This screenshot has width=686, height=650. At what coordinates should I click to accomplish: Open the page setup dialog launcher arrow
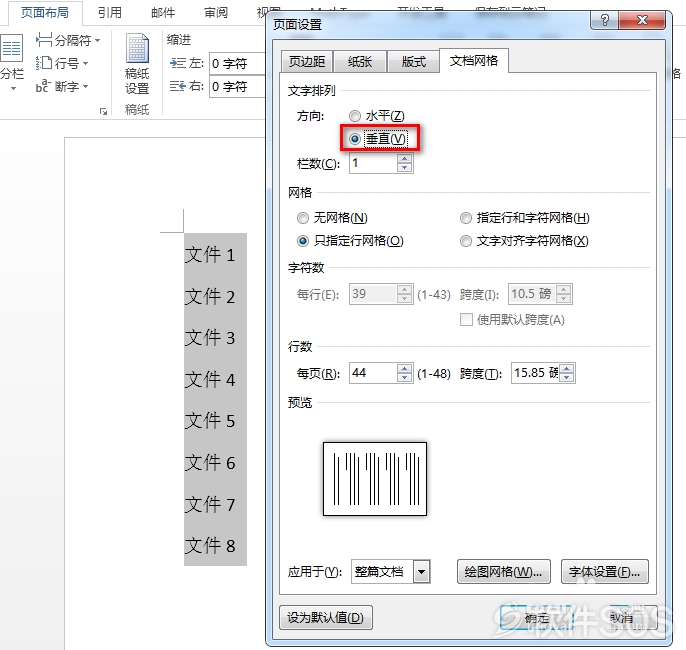[x=103, y=112]
